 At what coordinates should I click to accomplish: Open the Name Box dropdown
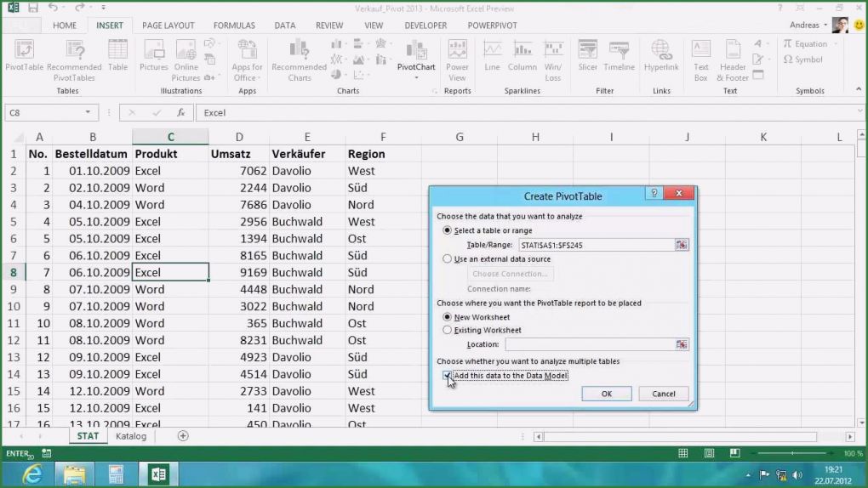coord(88,112)
